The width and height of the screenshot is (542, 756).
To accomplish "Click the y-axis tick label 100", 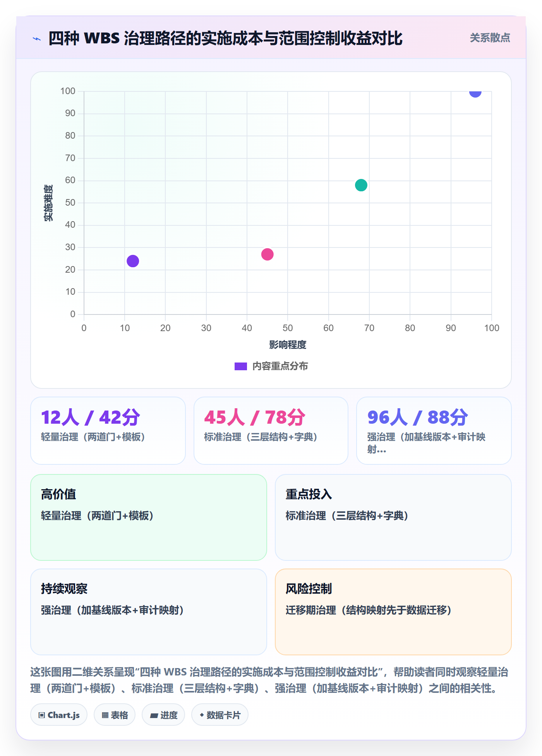I will click(68, 91).
